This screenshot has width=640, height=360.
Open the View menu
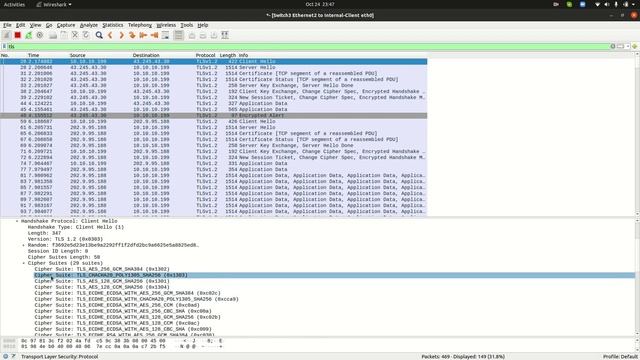[x=36, y=25]
